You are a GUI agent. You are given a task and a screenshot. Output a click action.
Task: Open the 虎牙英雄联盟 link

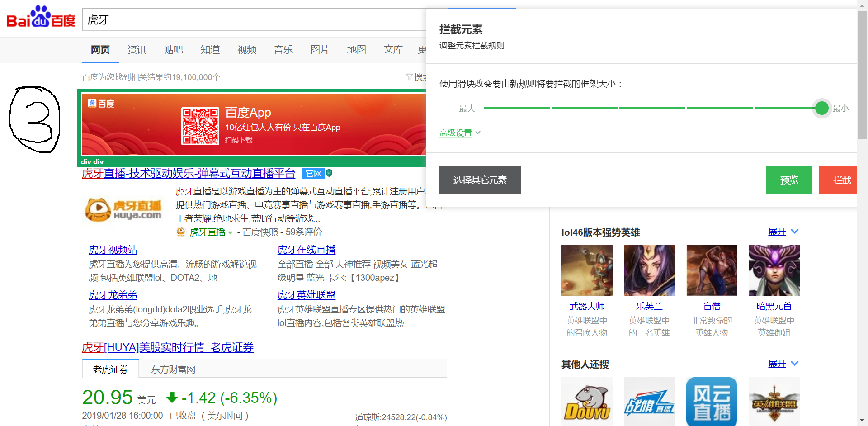(x=307, y=295)
